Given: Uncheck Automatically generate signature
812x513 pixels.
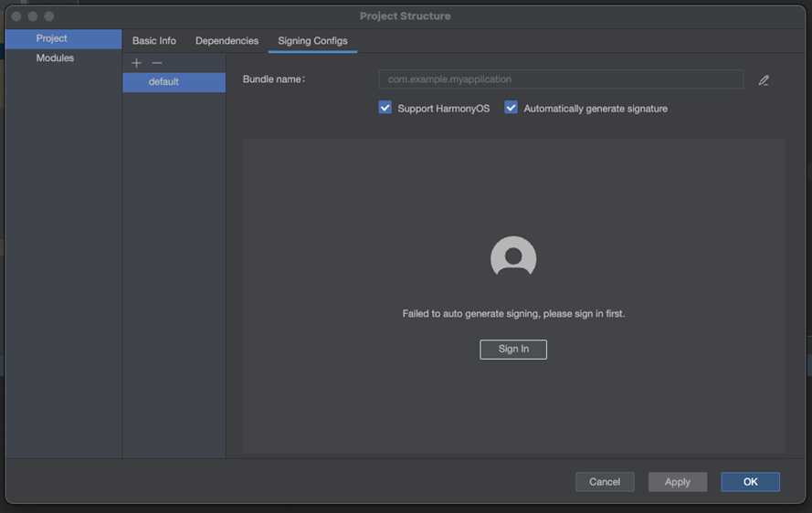Looking at the screenshot, I should pos(511,108).
